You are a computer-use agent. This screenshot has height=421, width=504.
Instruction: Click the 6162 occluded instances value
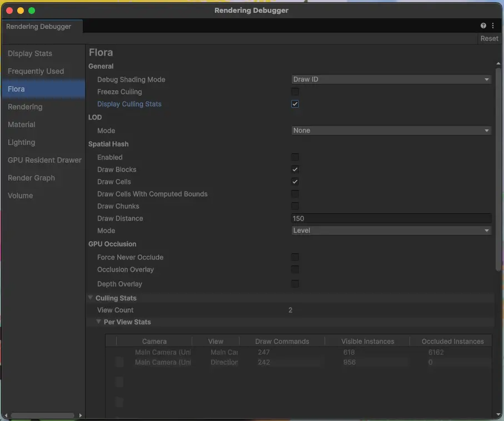point(436,352)
